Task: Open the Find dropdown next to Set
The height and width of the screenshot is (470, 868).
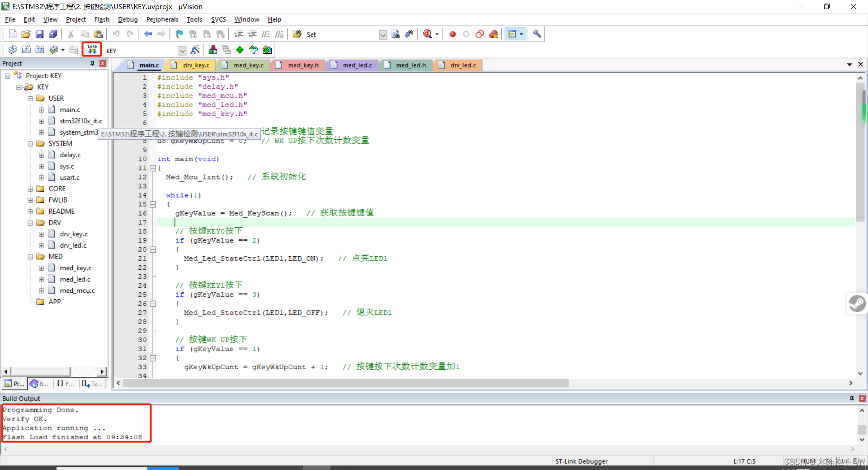Action: 383,34
